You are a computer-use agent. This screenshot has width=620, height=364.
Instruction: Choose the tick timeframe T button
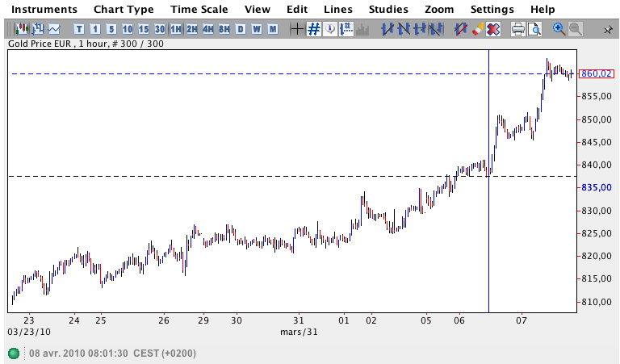pos(79,29)
